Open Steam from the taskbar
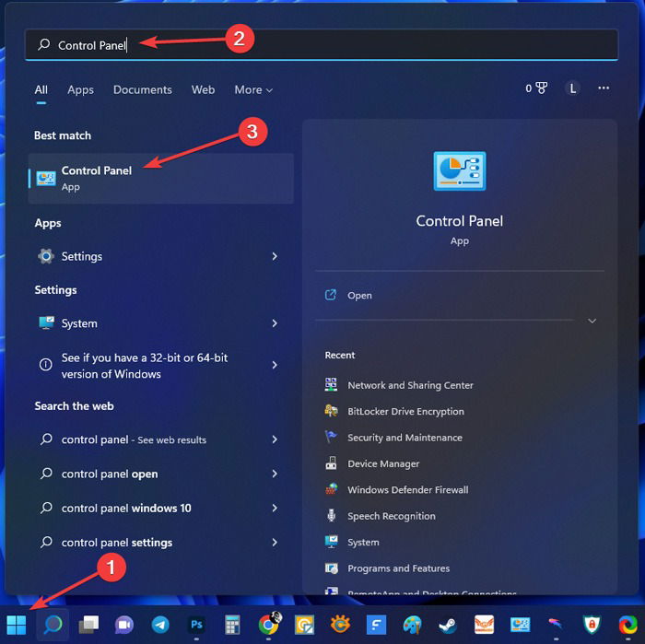Screen dimensions: 645x644 [448, 625]
